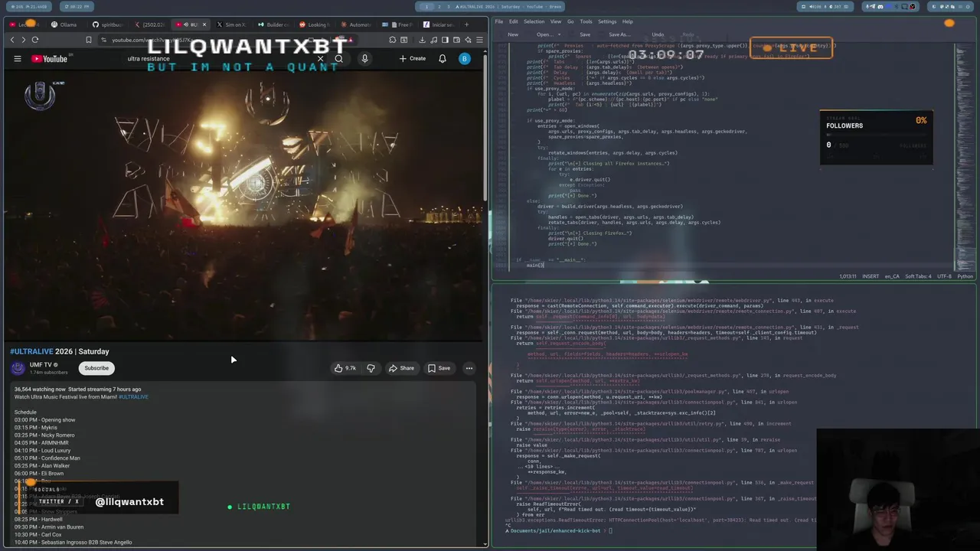980x551 pixels.
Task: Open Brave's main hamburger menu
Action: tap(479, 40)
